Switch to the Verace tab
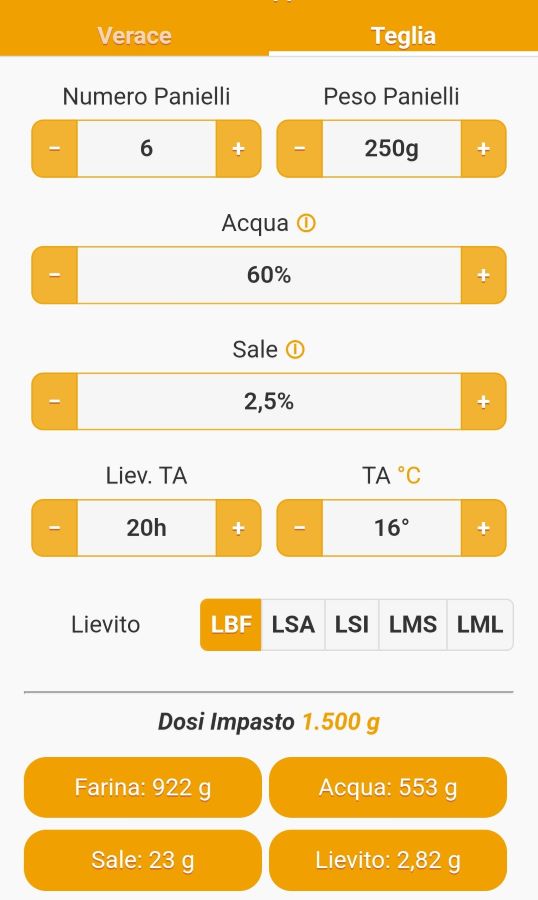The height and width of the screenshot is (900, 538). coord(134,36)
